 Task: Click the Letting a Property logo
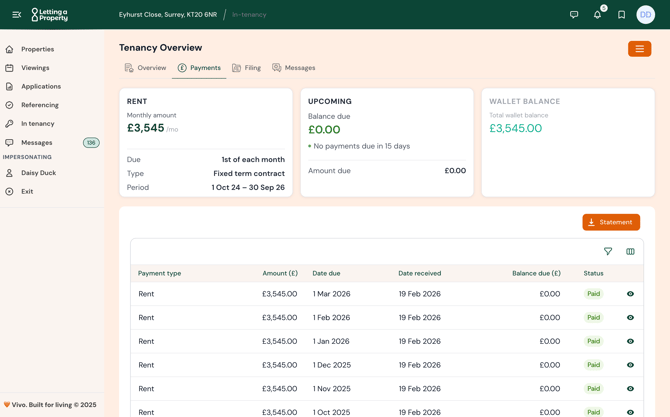(x=50, y=15)
